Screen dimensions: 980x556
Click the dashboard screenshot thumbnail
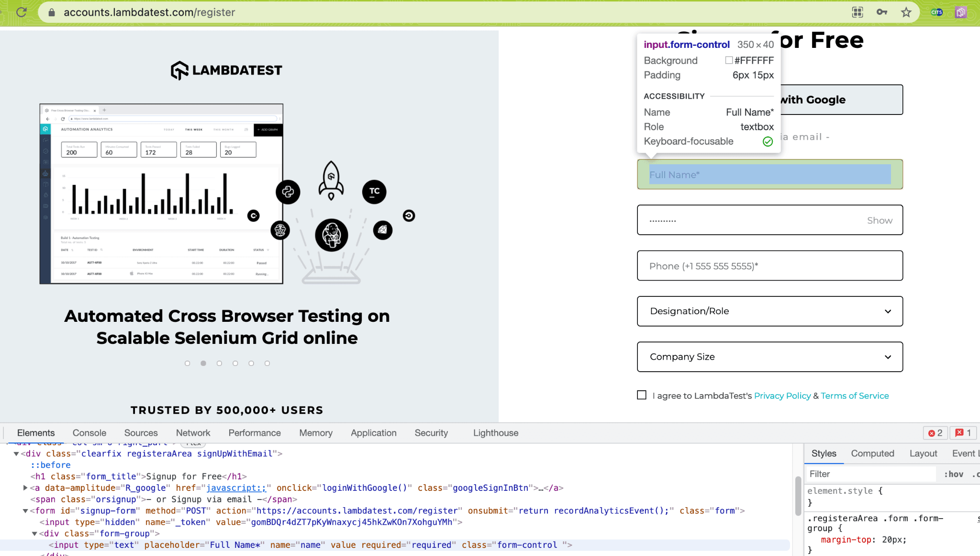[x=161, y=194]
